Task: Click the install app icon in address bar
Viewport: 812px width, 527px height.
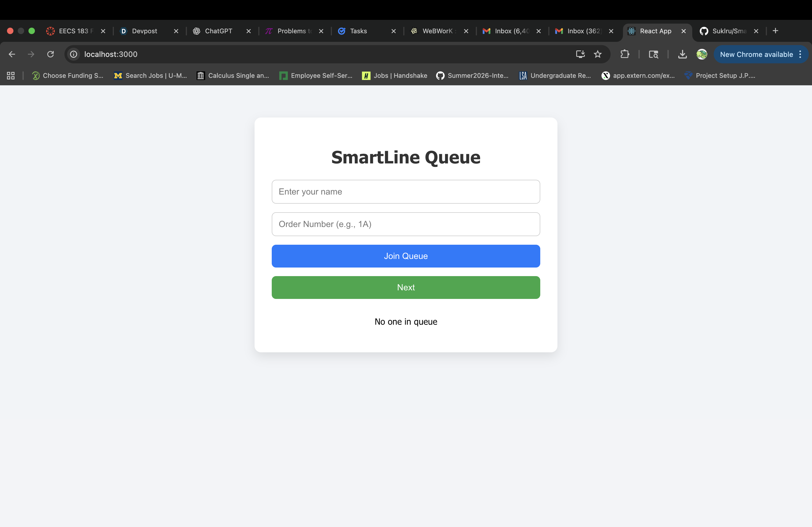Action: [580, 54]
